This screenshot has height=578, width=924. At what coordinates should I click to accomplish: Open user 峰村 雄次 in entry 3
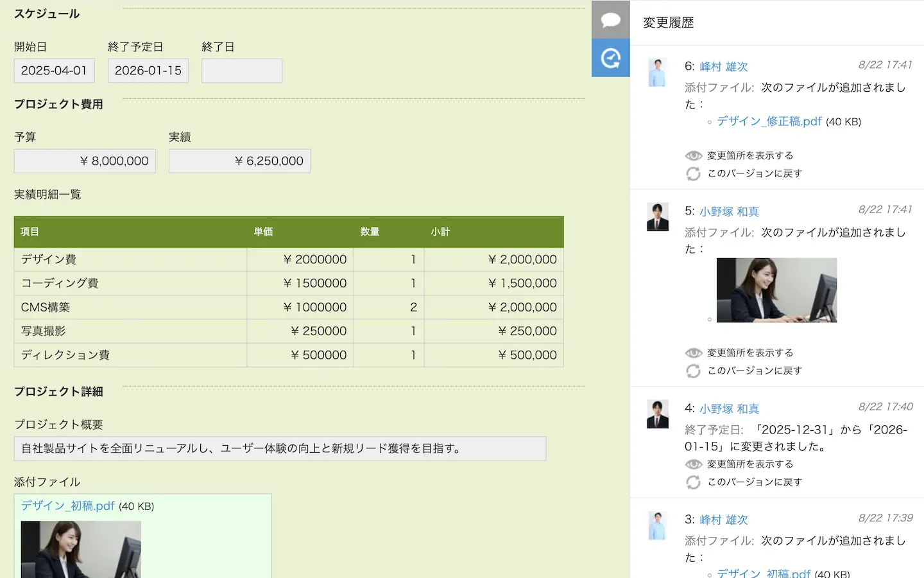(x=723, y=520)
